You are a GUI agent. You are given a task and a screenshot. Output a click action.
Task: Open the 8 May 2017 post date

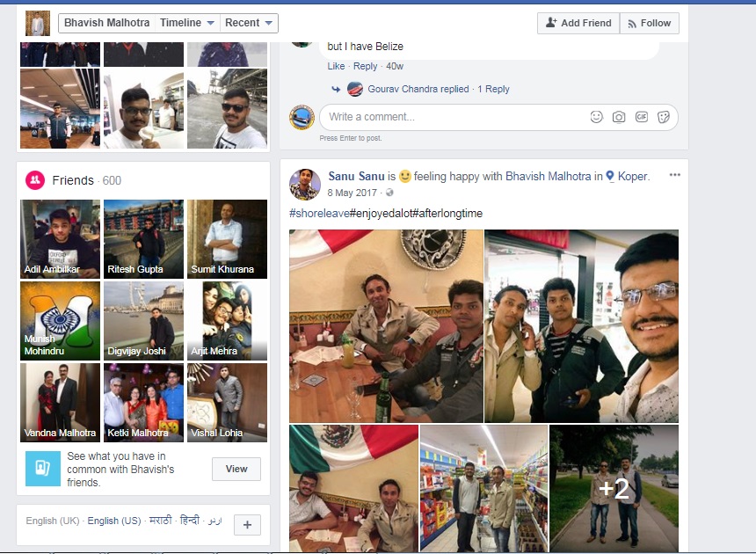(x=352, y=193)
